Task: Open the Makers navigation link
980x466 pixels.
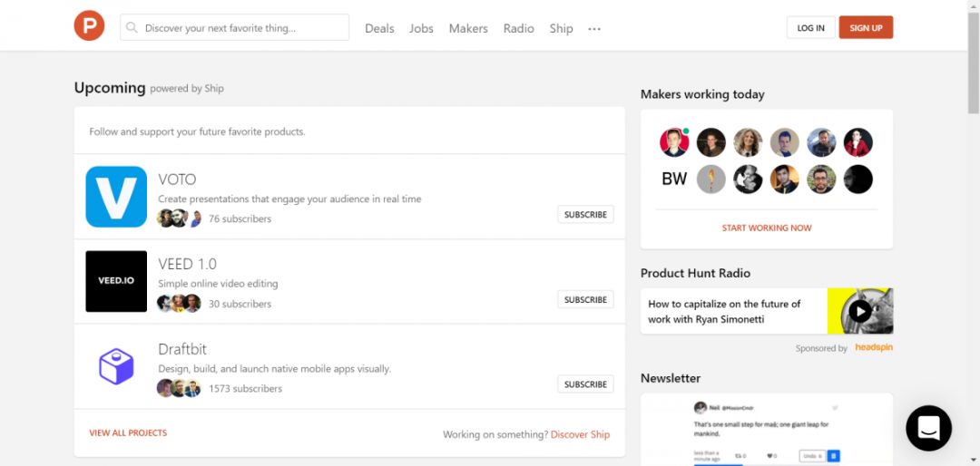Action: click(x=468, y=28)
